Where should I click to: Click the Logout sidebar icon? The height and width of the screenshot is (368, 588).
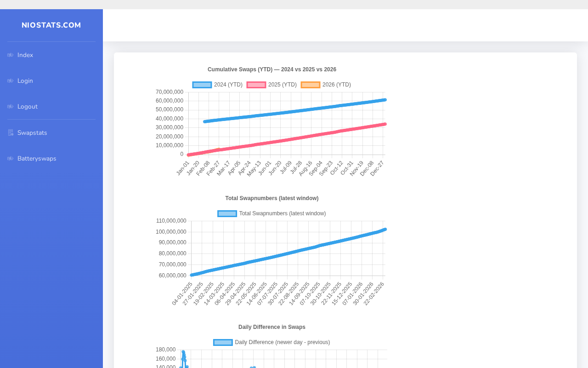(x=10, y=107)
